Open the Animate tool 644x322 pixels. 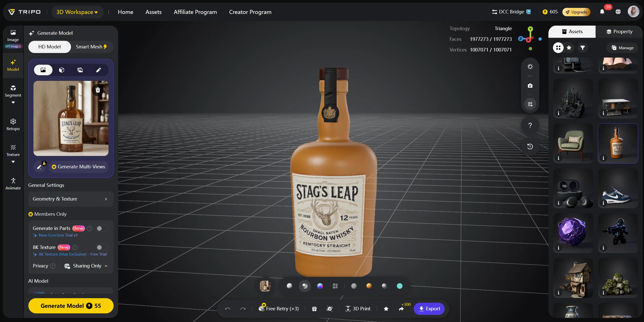(13, 184)
